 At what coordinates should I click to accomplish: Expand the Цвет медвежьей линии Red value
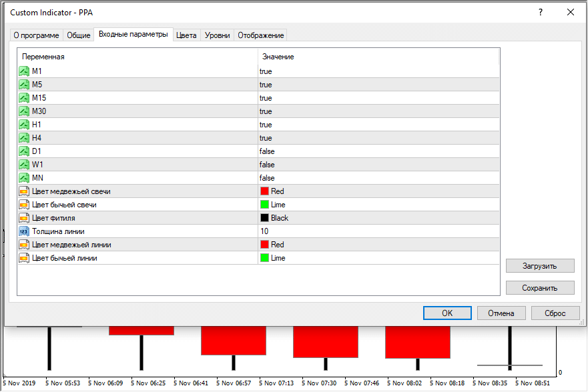point(378,245)
